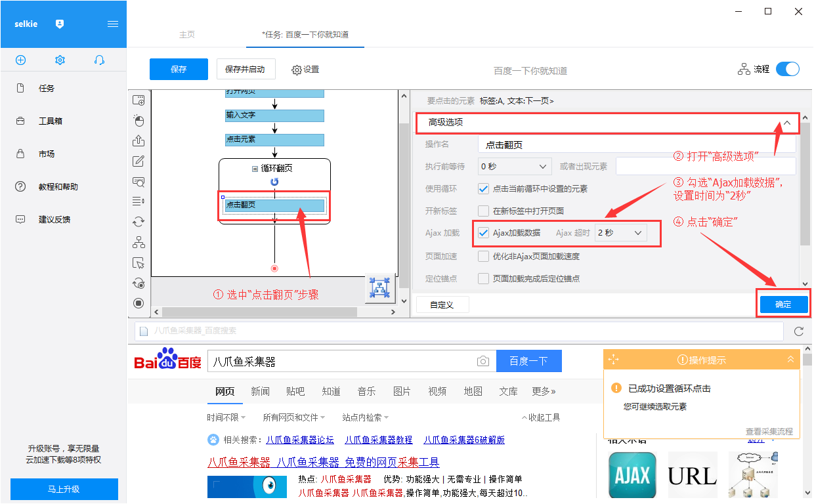Viewport: 814px width, 504px height.
Task: Open the 查看采集流程 link
Action: click(769, 431)
